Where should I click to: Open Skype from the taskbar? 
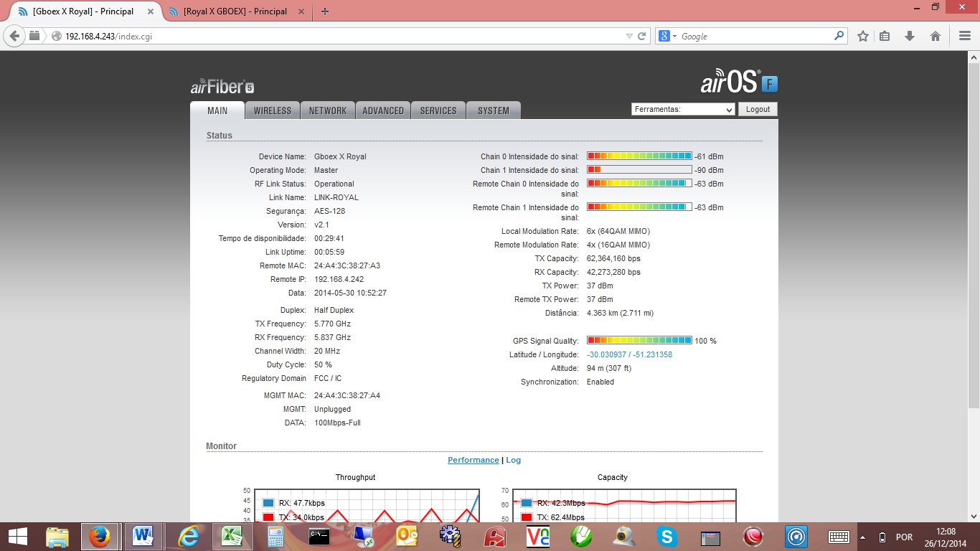pyautogui.click(x=667, y=537)
